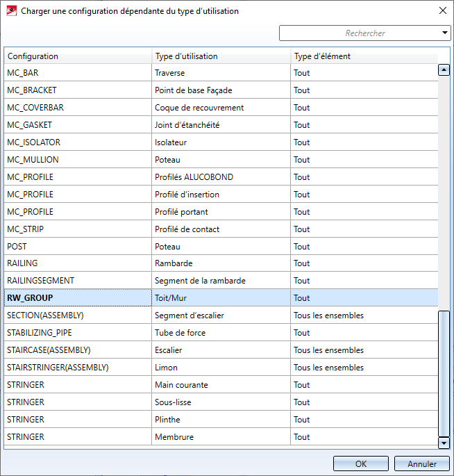Viewport: 454px width, 476px height.
Task: Click the scrollbar up arrow
Action: point(444,70)
